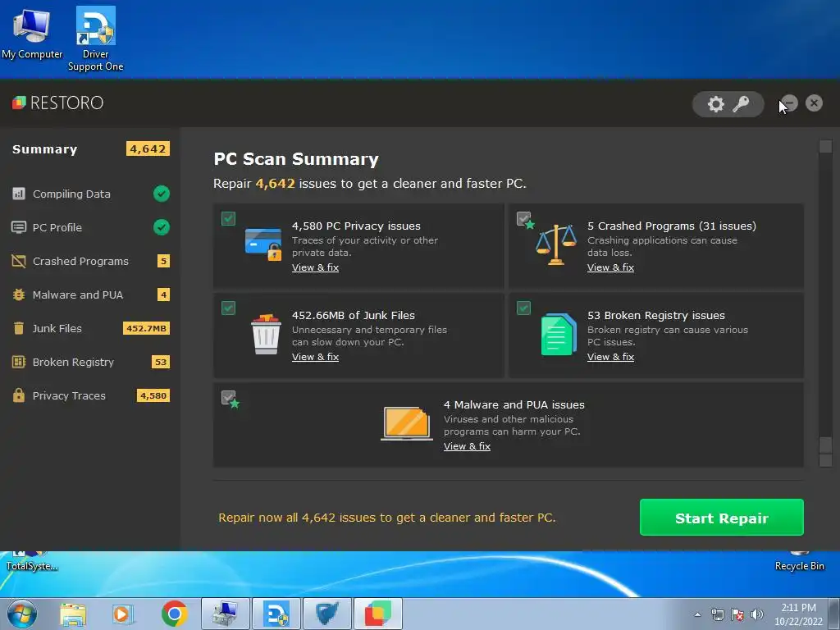Click the Compiling Data sidebar icon

tap(19, 194)
